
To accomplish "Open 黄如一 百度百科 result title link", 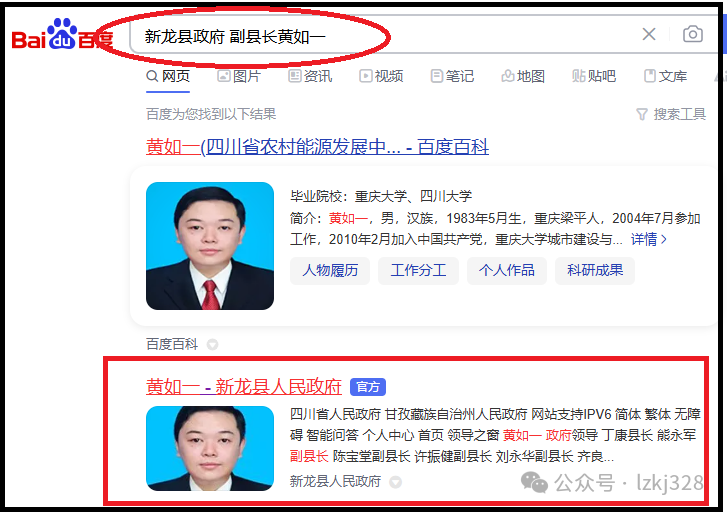I will point(317,147).
